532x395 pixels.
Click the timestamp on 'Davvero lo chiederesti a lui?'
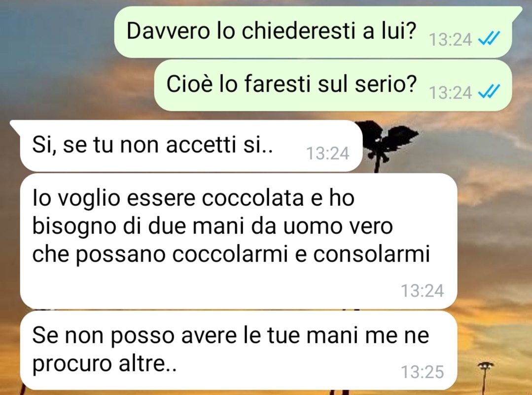(451, 39)
